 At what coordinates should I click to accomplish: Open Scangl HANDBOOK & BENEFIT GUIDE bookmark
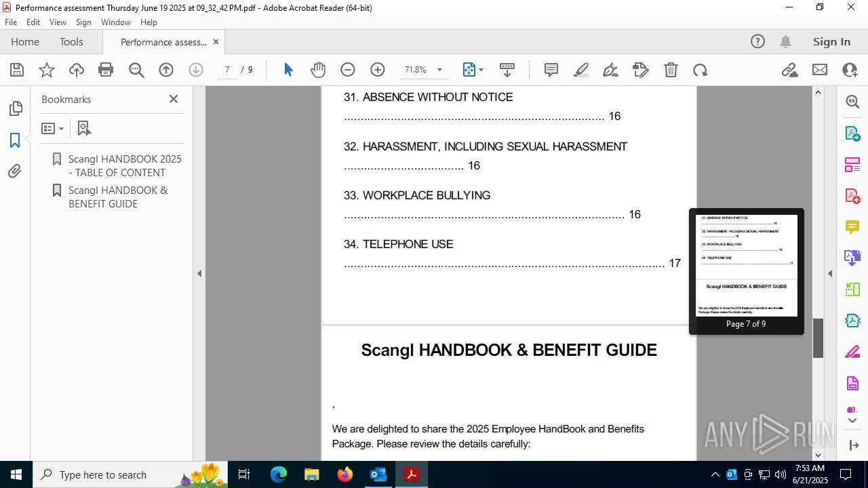pyautogui.click(x=118, y=197)
